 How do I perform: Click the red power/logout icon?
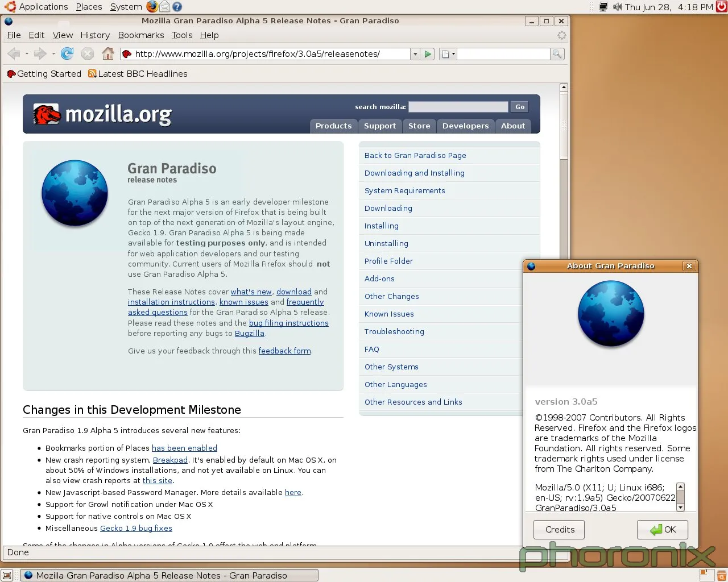click(x=721, y=7)
